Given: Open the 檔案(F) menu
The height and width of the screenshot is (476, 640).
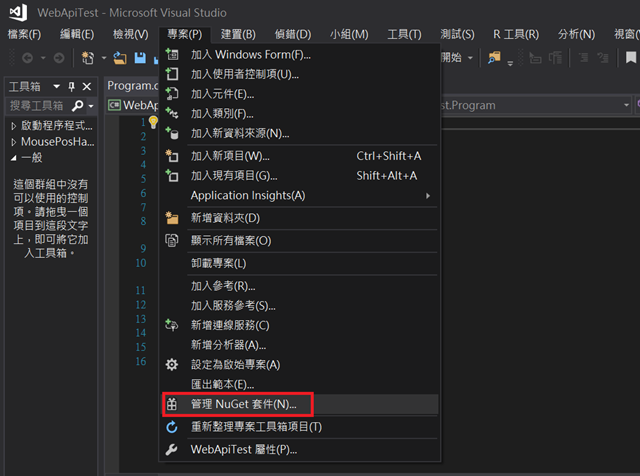Looking at the screenshot, I should [x=24, y=34].
